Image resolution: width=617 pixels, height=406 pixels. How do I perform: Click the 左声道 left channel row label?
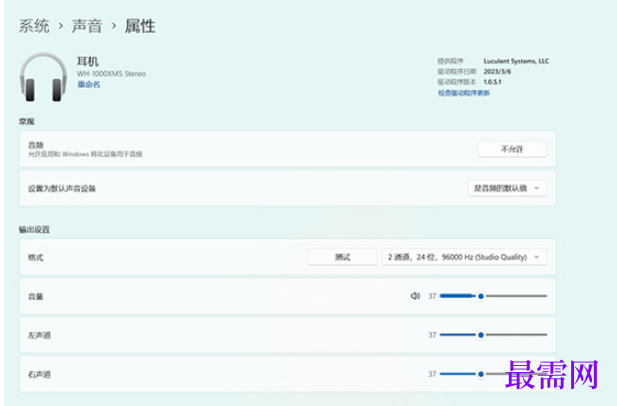pyautogui.click(x=40, y=335)
